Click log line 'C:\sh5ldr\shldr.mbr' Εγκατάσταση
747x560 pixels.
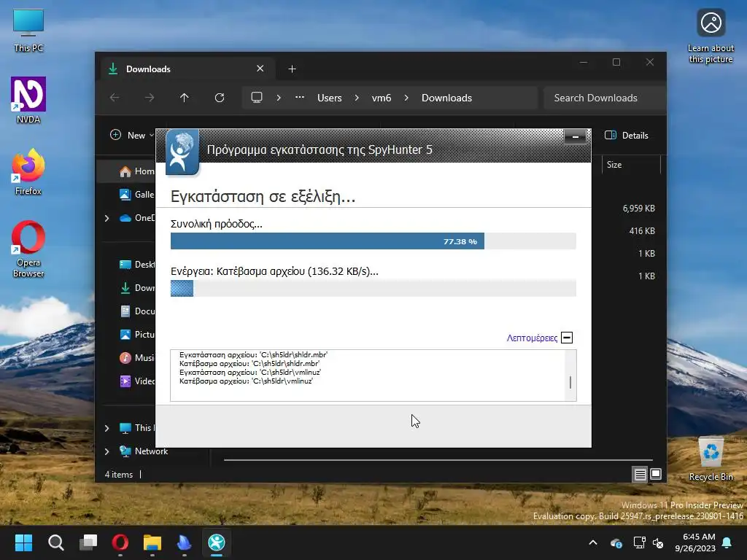[x=253, y=355]
